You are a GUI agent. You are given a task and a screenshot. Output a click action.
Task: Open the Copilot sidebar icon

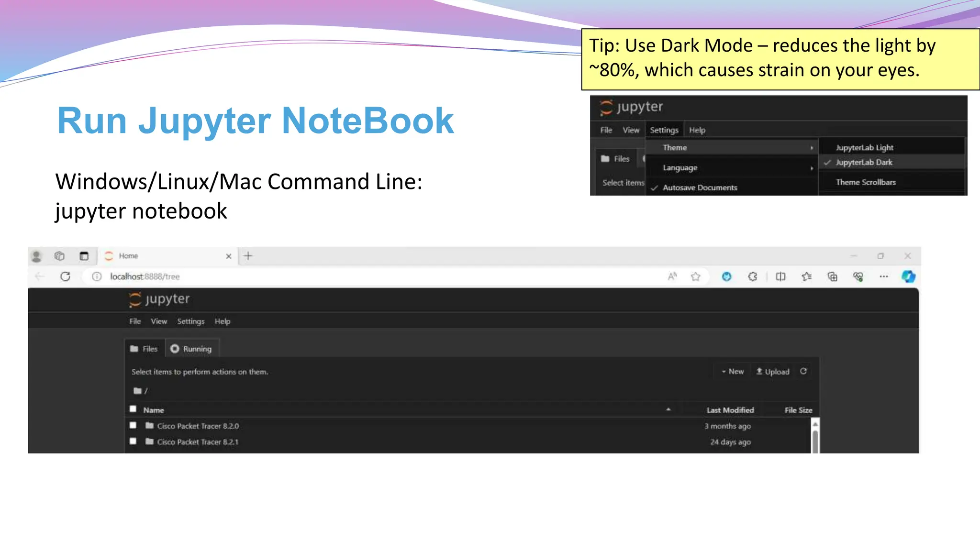(908, 276)
